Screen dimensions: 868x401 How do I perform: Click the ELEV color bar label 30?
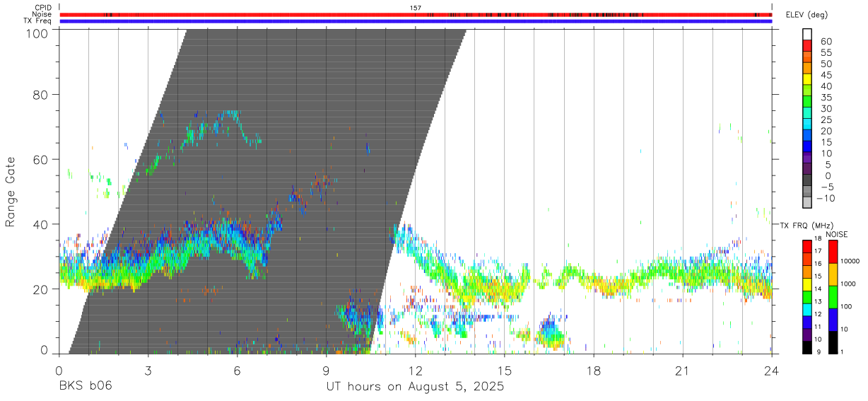click(x=826, y=109)
